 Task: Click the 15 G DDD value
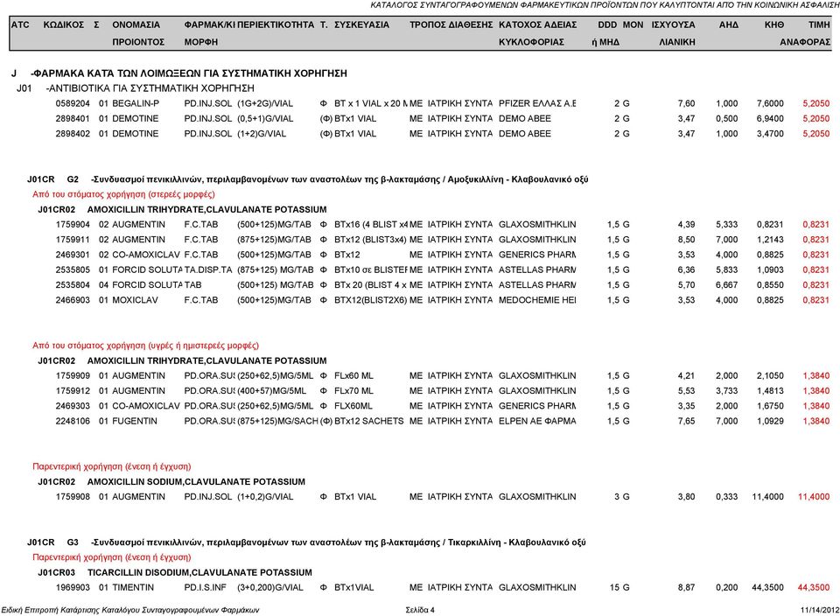point(619,588)
